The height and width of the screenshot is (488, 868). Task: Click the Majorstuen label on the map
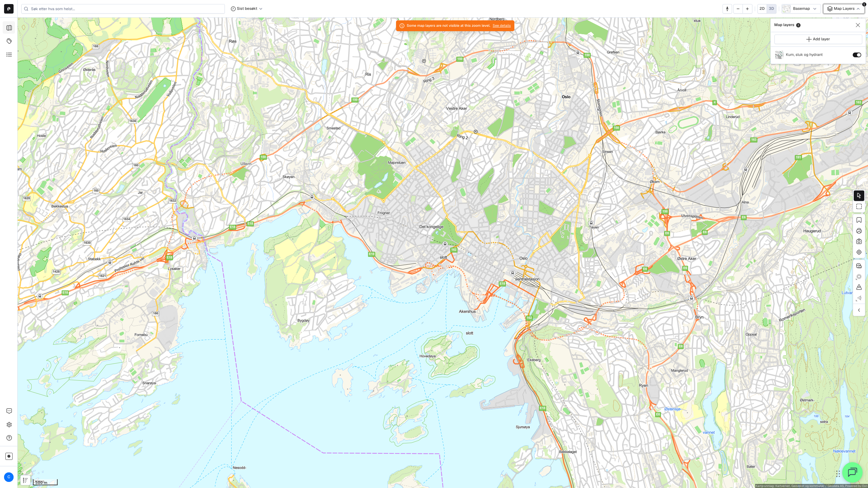coord(396,163)
